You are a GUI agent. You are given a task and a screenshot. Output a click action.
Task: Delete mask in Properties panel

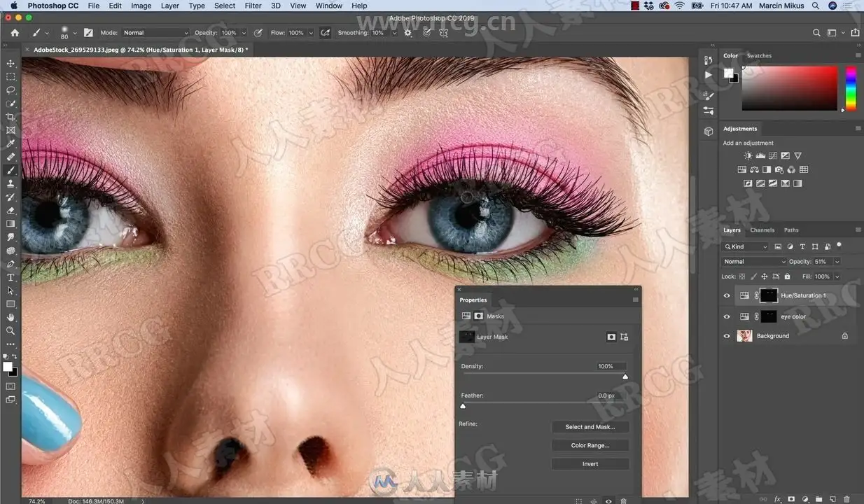click(x=624, y=501)
